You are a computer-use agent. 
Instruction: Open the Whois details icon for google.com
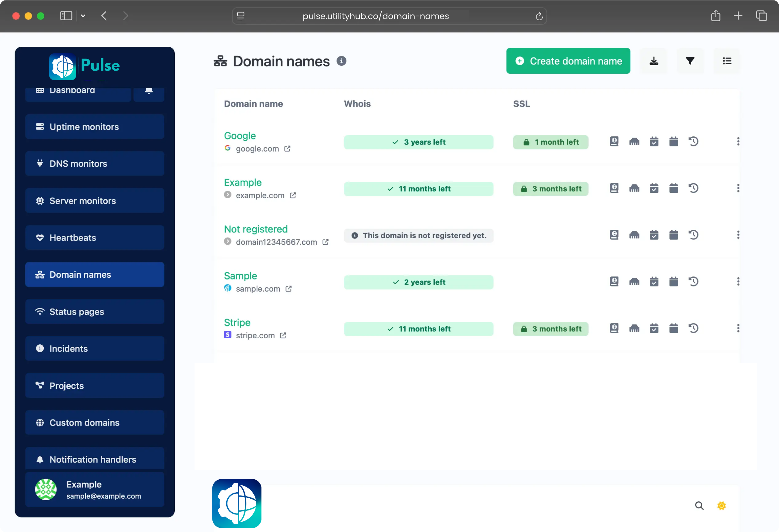click(614, 141)
